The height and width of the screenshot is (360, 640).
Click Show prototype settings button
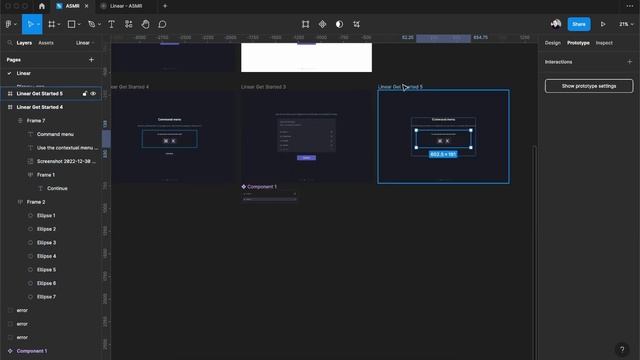[589, 86]
